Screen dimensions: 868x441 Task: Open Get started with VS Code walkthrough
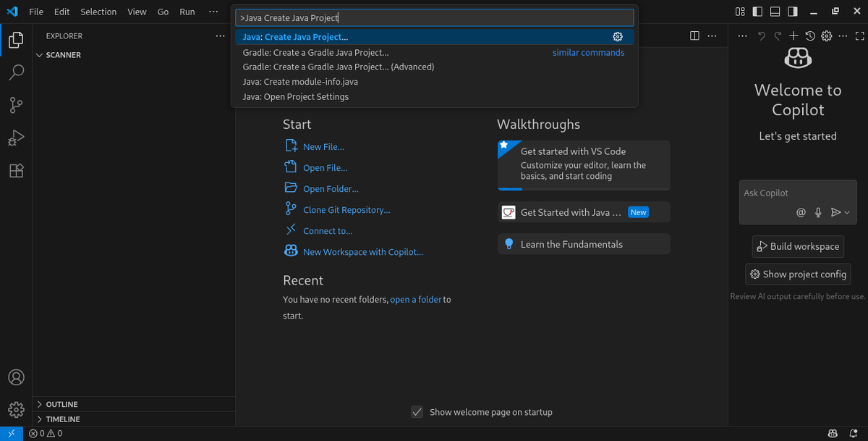(x=584, y=165)
